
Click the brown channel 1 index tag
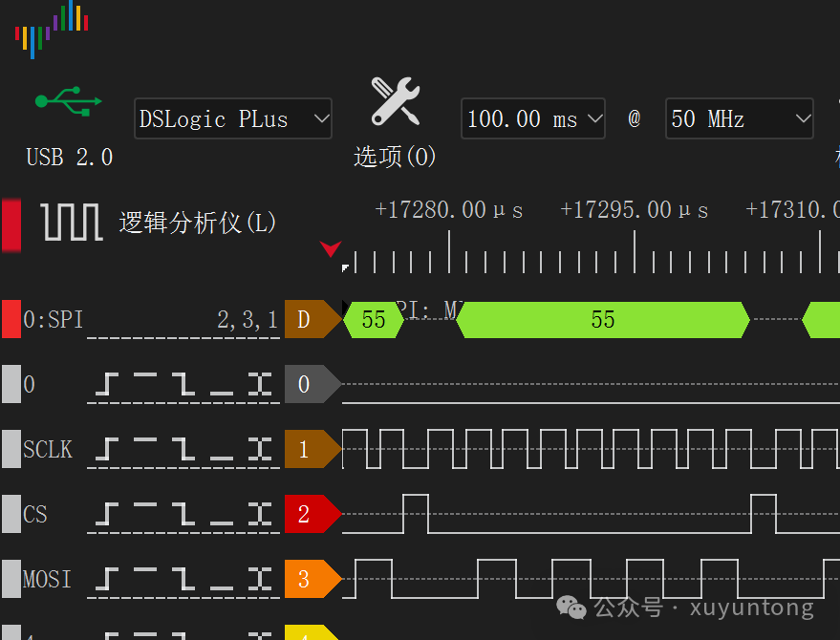tap(312, 449)
